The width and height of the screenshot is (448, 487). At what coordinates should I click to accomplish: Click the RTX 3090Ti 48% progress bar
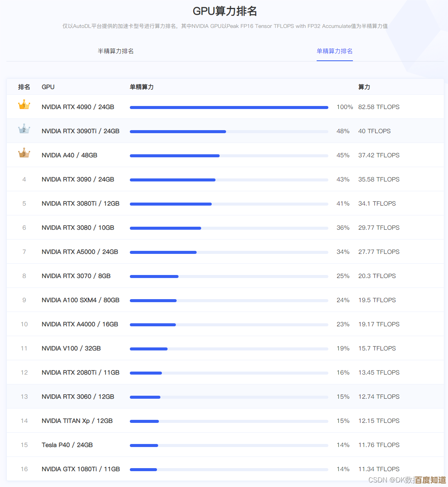[229, 132]
